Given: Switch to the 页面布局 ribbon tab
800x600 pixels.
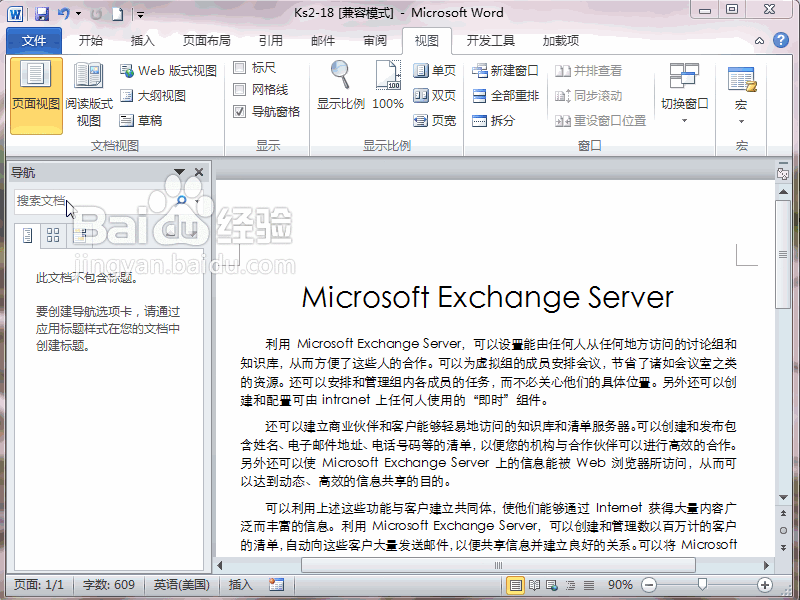Looking at the screenshot, I should coord(207,41).
